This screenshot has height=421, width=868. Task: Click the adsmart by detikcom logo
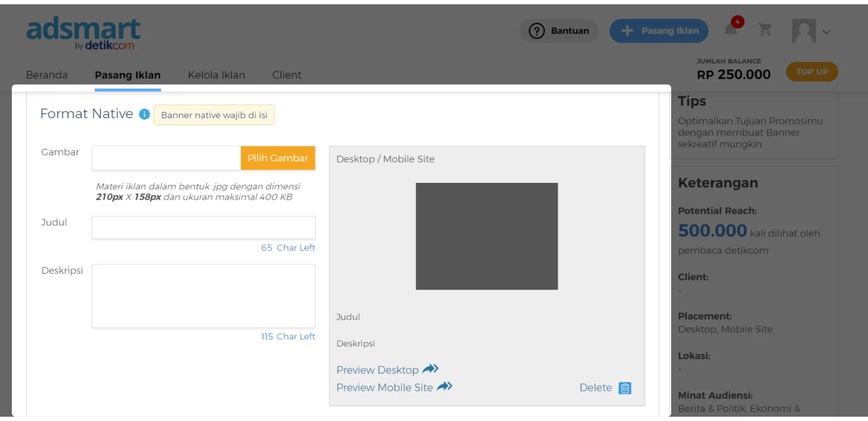(83, 33)
